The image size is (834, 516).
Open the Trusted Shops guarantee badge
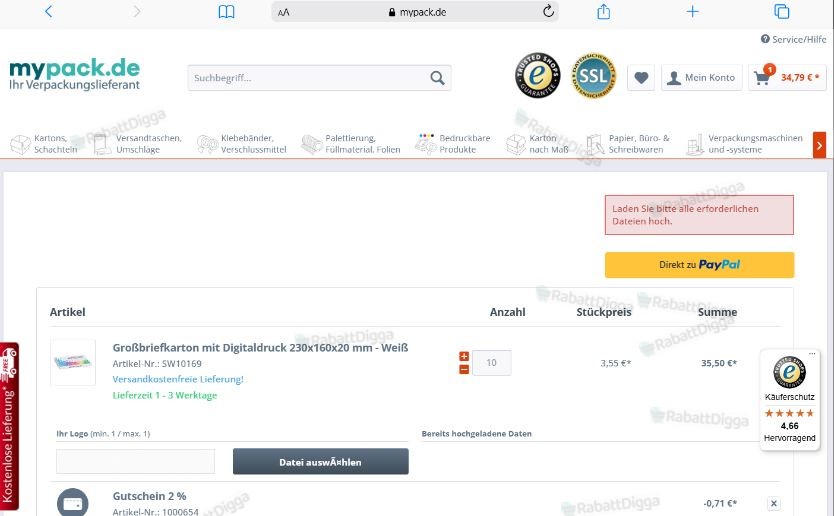click(x=537, y=75)
